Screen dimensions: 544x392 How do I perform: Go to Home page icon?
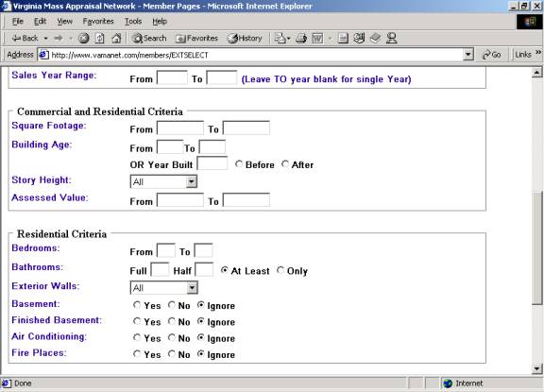(x=116, y=38)
